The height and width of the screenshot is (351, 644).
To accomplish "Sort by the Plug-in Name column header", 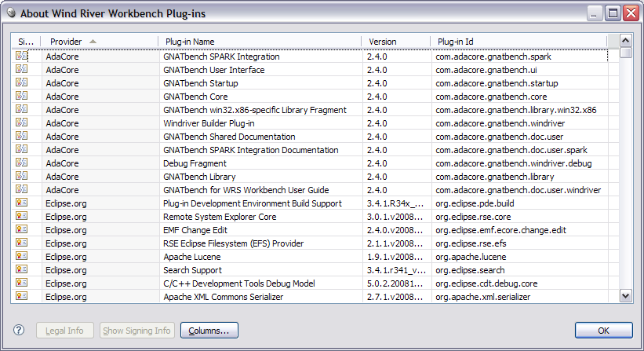I will point(260,42).
